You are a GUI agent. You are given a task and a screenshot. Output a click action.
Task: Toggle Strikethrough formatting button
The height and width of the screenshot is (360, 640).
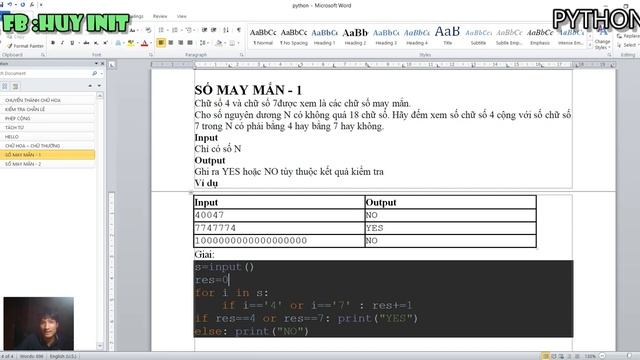point(86,43)
